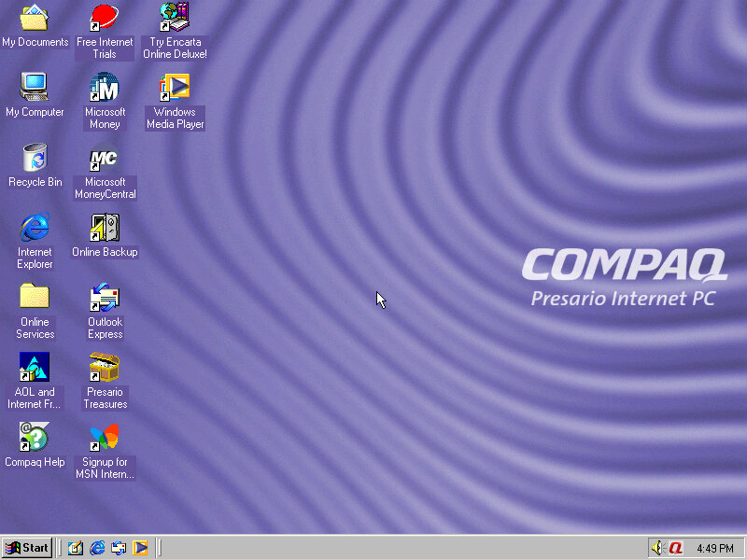Click Show Desktop in Quick Launch
Screen dimensions: 747x560
coord(76,548)
